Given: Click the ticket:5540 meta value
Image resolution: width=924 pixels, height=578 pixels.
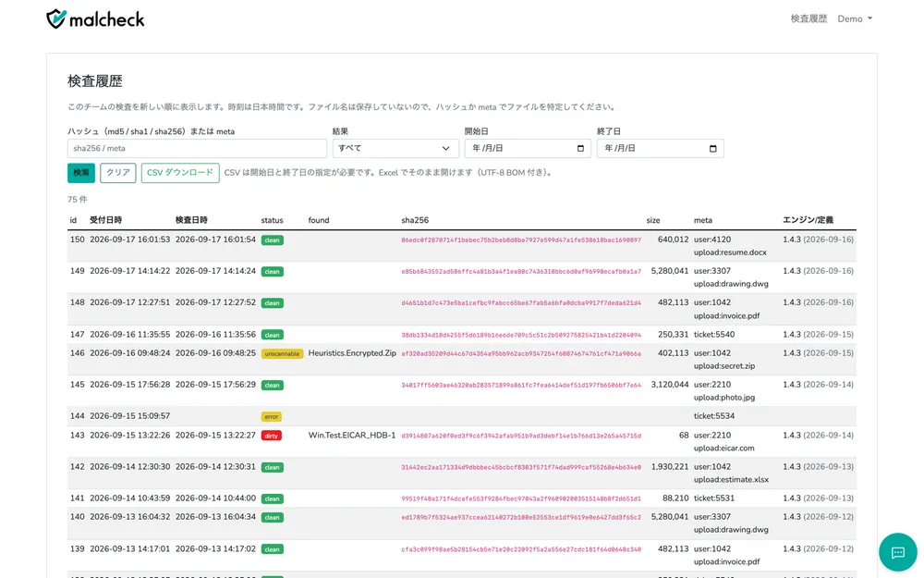Looking at the screenshot, I should tap(714, 335).
